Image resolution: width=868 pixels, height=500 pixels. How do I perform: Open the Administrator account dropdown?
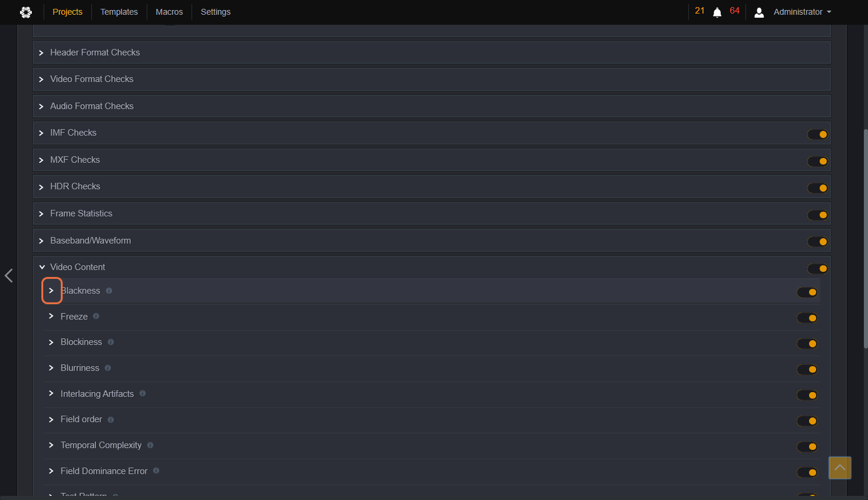[803, 12]
